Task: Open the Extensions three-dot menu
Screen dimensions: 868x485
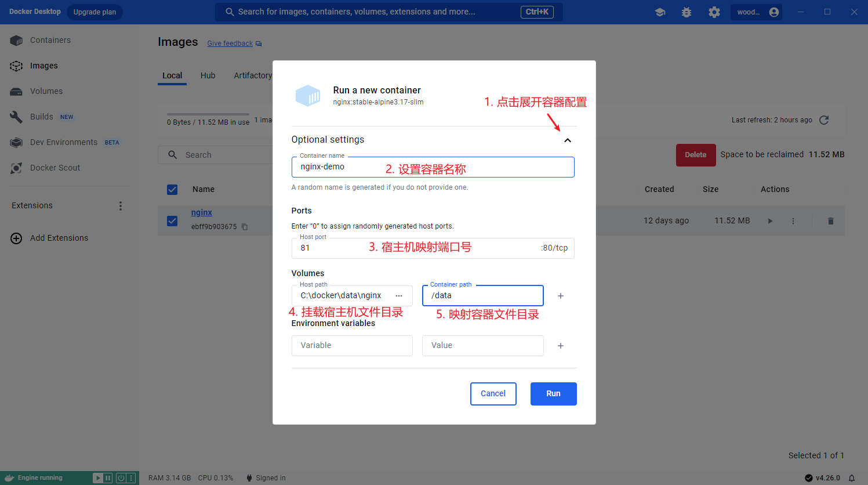Action: pyautogui.click(x=121, y=206)
